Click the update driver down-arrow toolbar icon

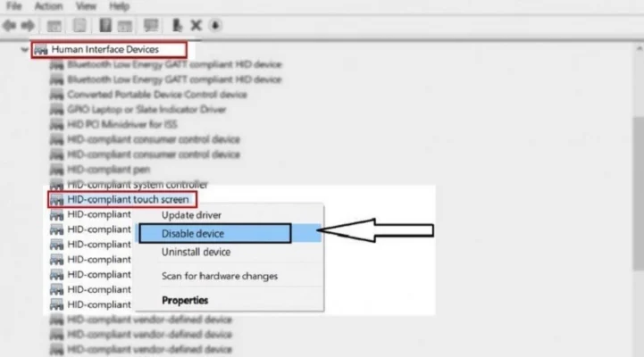coord(214,26)
